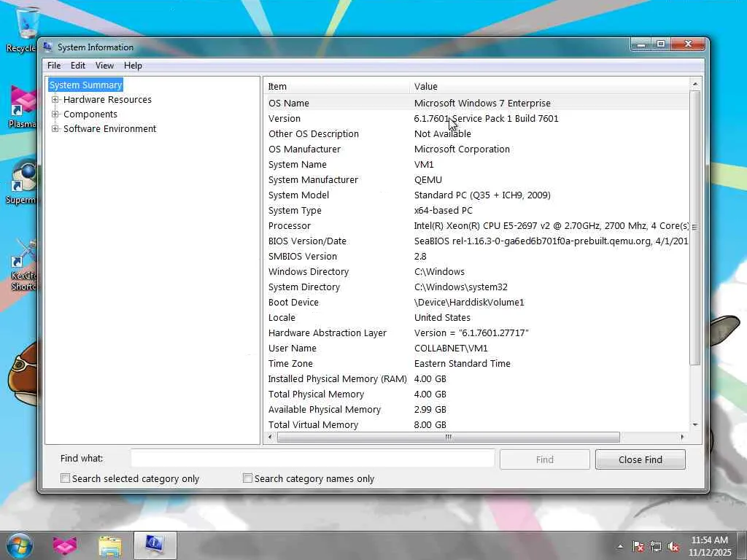Select the System Information taskbar button
This screenshot has height=560, width=747.
point(155,545)
